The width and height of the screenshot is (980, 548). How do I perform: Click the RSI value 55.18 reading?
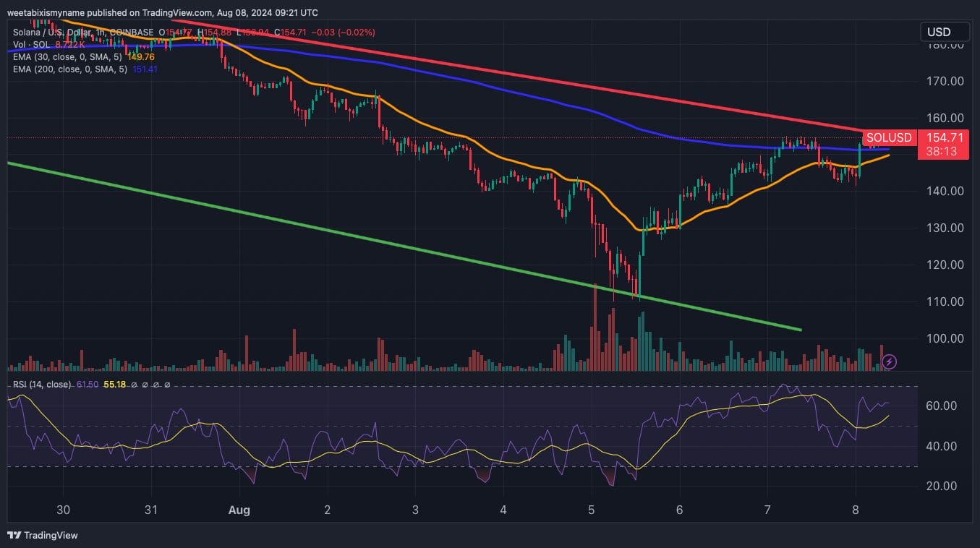(x=115, y=385)
